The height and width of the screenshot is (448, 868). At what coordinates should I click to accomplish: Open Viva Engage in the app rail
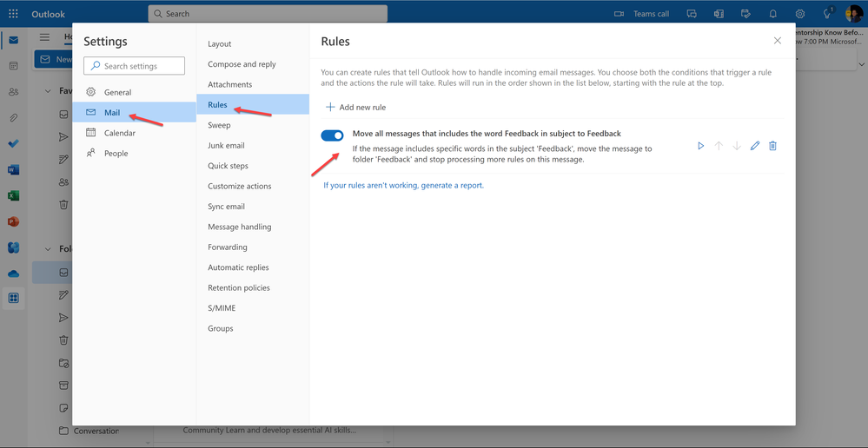tap(13, 247)
